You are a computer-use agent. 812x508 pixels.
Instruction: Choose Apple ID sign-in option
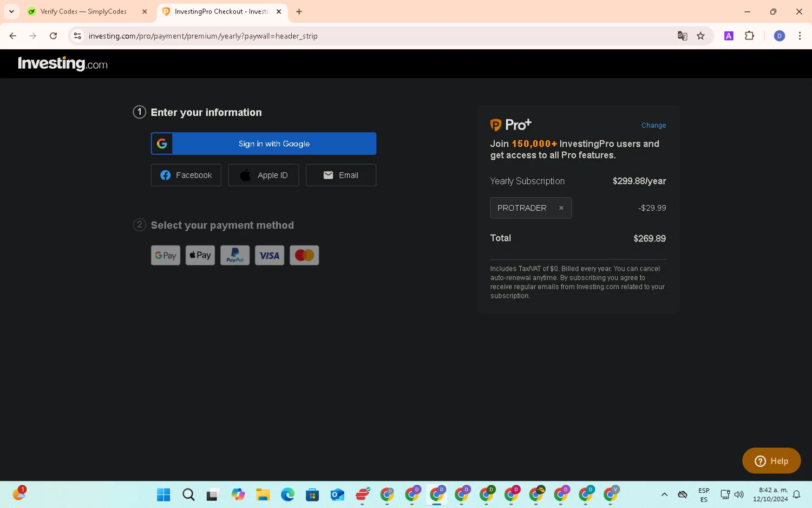tap(264, 175)
